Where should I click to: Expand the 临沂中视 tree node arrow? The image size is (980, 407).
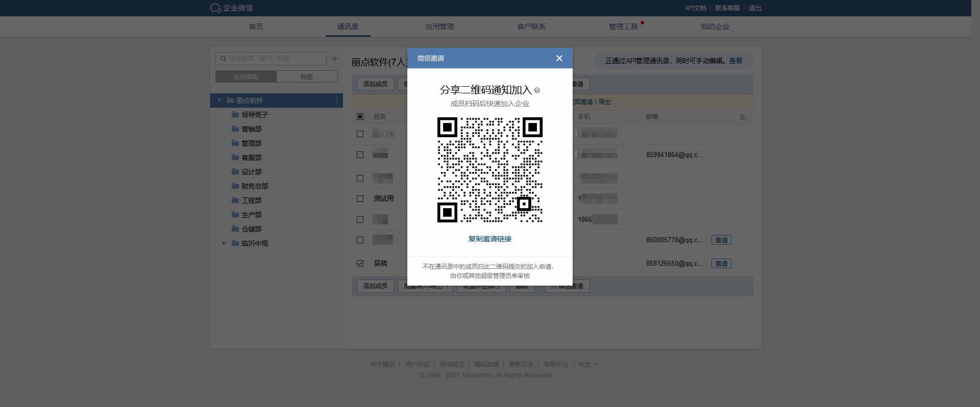point(224,243)
